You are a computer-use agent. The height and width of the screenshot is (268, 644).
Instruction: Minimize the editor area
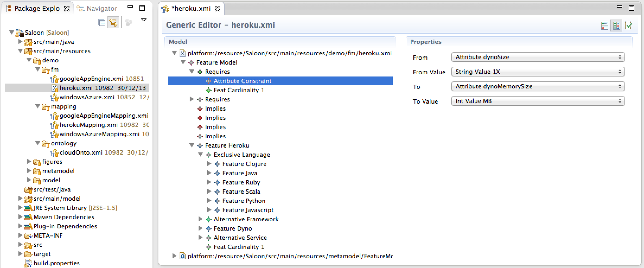(x=620, y=7)
